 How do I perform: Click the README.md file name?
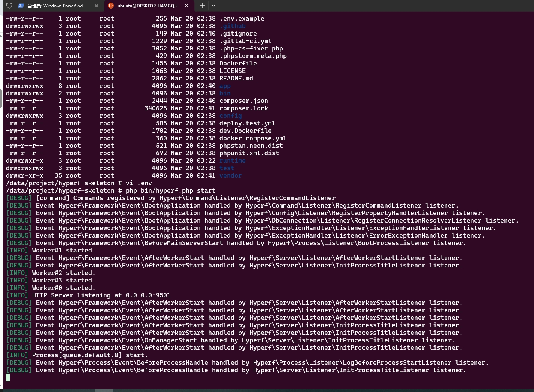[236, 79]
